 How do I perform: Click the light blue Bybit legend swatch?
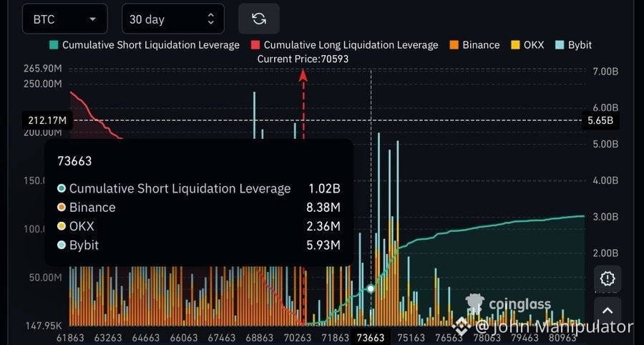tap(560, 45)
